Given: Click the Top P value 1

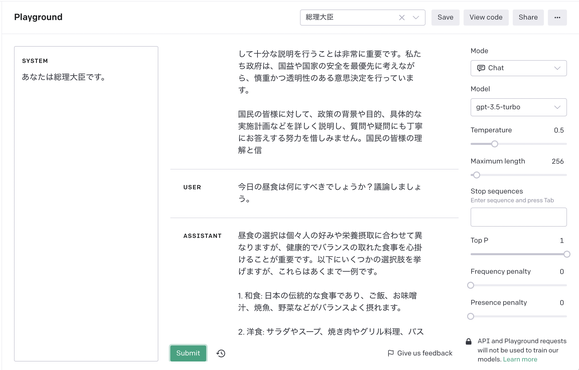Looking at the screenshot, I should point(562,240).
